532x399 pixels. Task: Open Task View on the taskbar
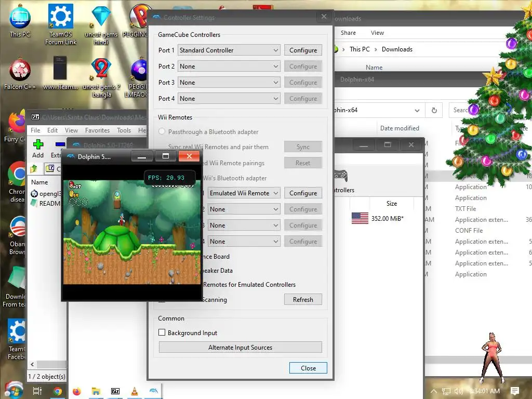tap(37, 391)
